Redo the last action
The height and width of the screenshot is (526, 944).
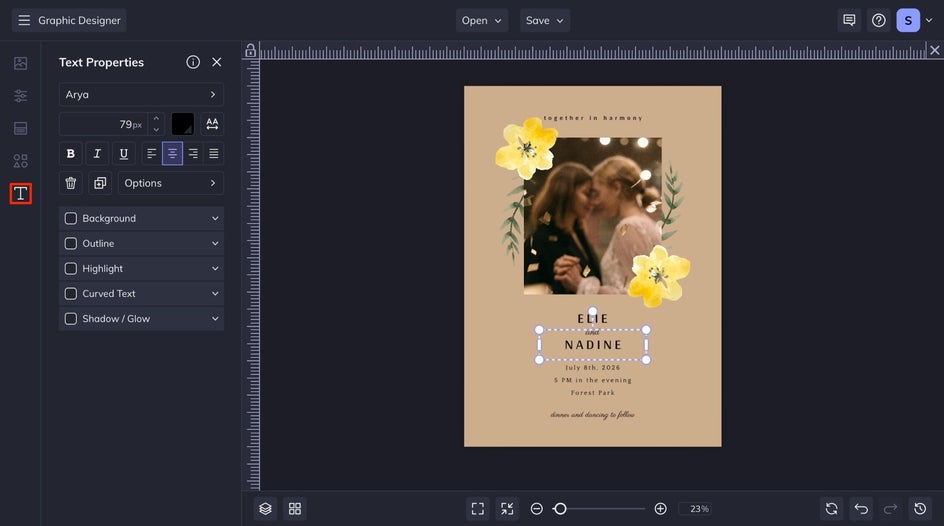890,509
